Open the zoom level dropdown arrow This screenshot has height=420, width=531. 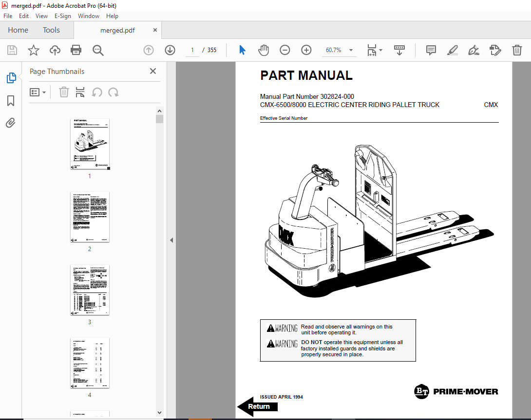point(351,50)
